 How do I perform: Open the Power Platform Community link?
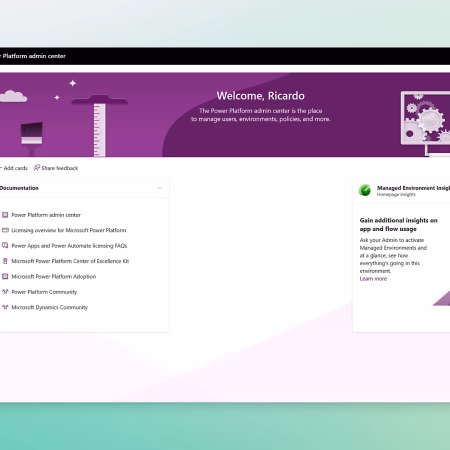tap(44, 292)
